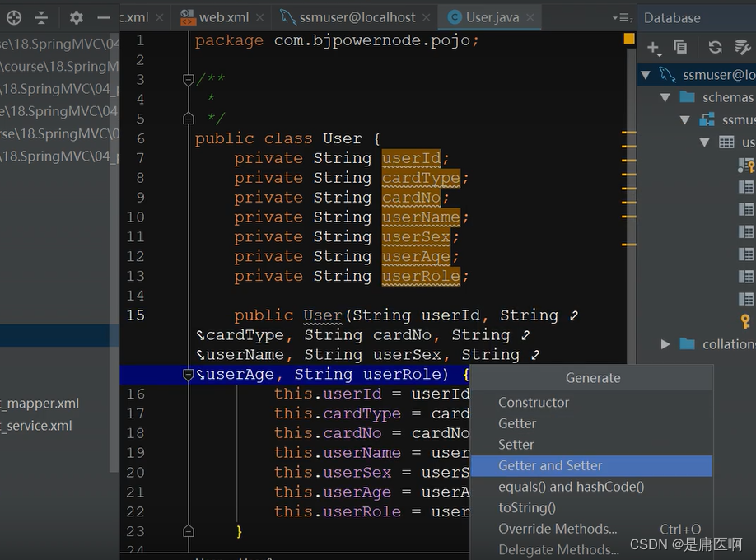This screenshot has width=756, height=560.
Task: Click the warning stripe mark beside line 7
Action: pos(628,160)
